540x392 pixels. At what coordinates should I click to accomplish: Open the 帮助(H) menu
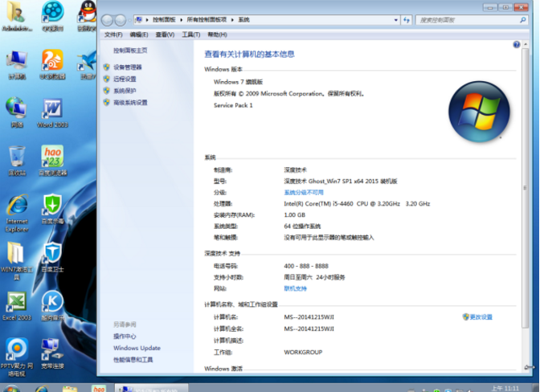pyautogui.click(x=217, y=35)
